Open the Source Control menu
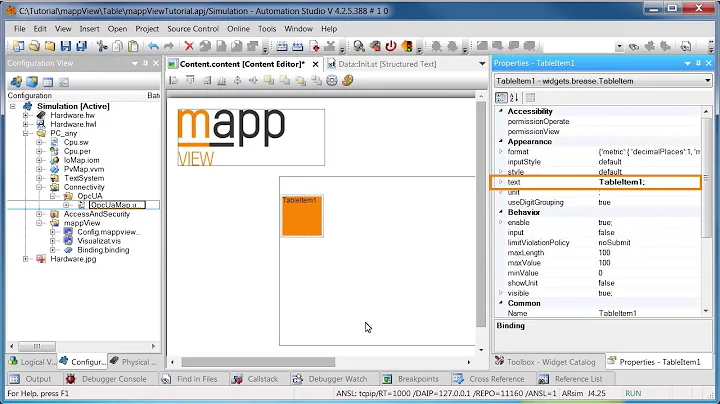This screenshot has height=404, width=720. 193,28
